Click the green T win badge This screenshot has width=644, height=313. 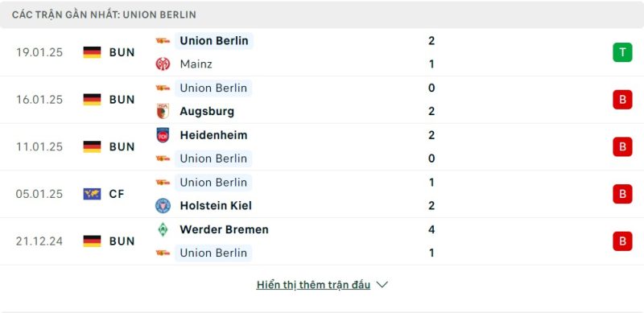click(622, 52)
